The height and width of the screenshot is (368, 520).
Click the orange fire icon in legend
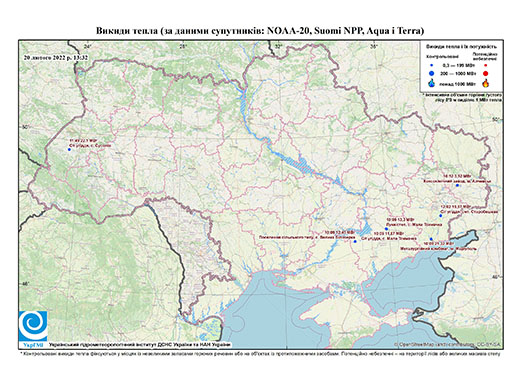point(486,83)
